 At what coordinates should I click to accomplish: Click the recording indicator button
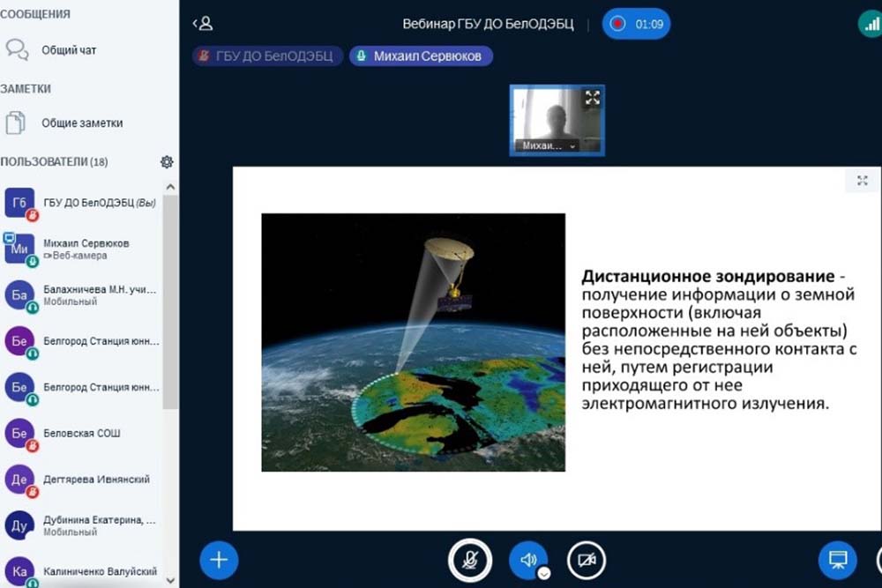[x=636, y=24]
